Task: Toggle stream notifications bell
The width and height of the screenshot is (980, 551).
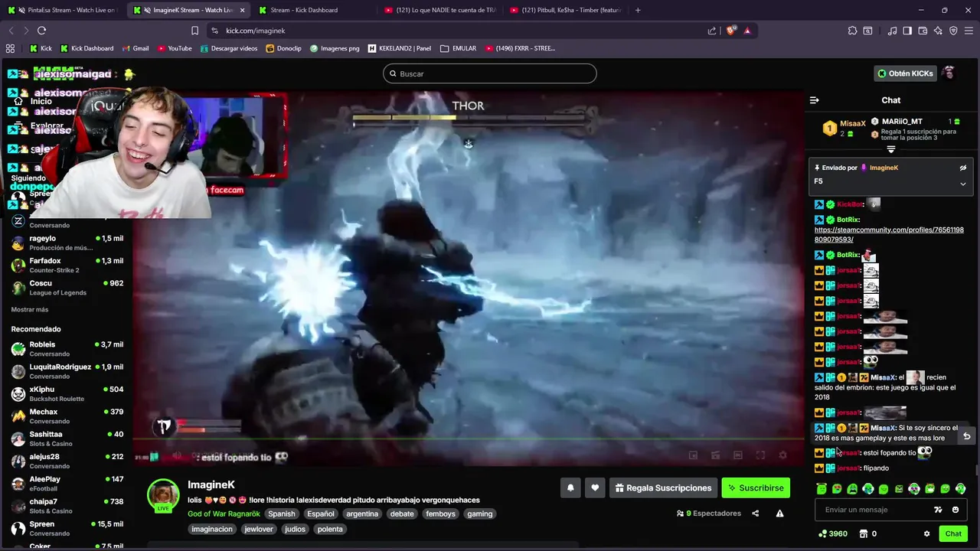Action: (570, 487)
